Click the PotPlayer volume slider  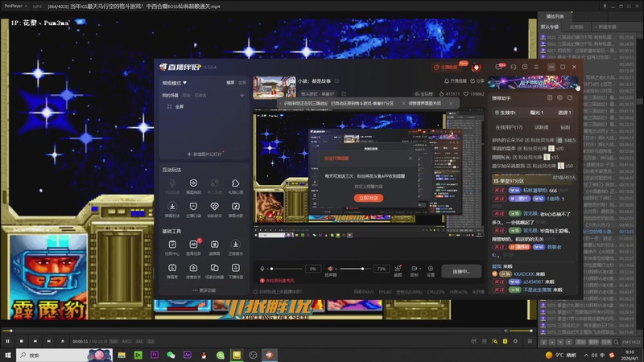tap(521, 331)
